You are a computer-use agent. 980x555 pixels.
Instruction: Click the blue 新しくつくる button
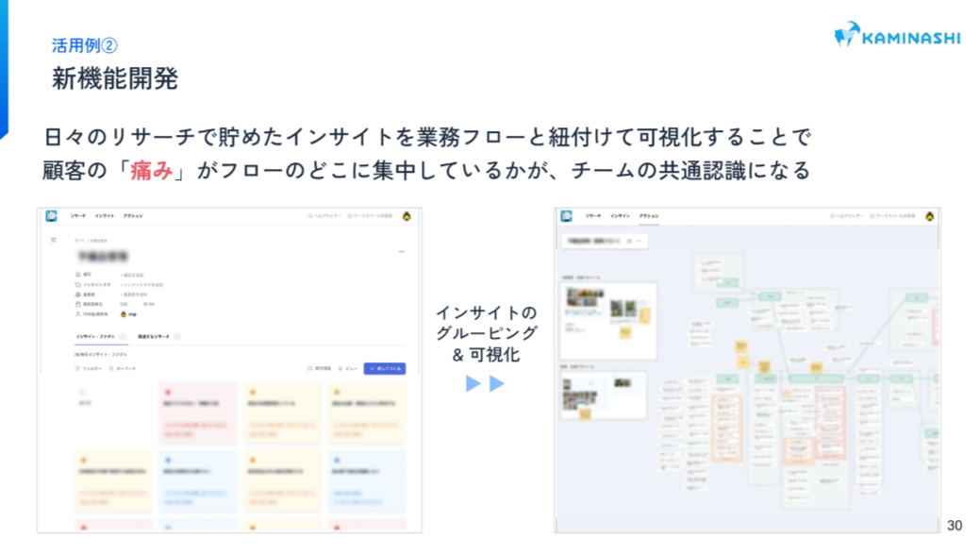pyautogui.click(x=384, y=368)
